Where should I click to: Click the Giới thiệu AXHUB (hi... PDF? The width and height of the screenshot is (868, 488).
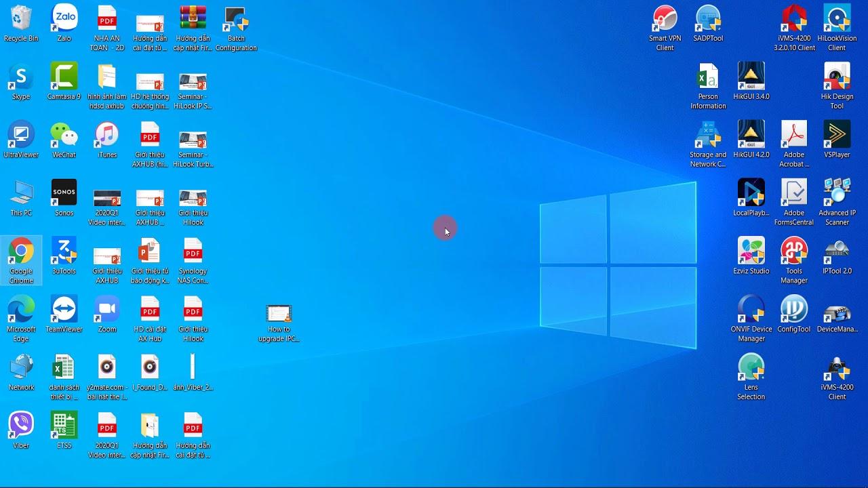coord(150,145)
